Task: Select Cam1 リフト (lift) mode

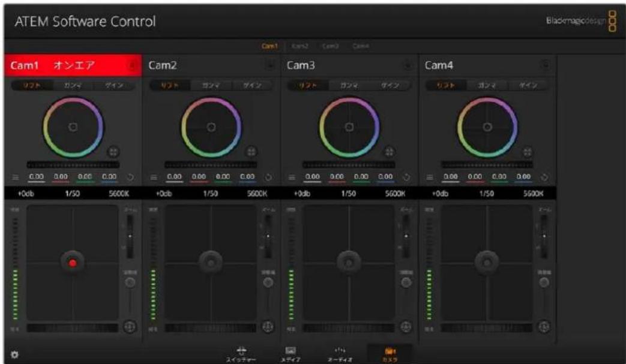Action: pyautogui.click(x=32, y=85)
